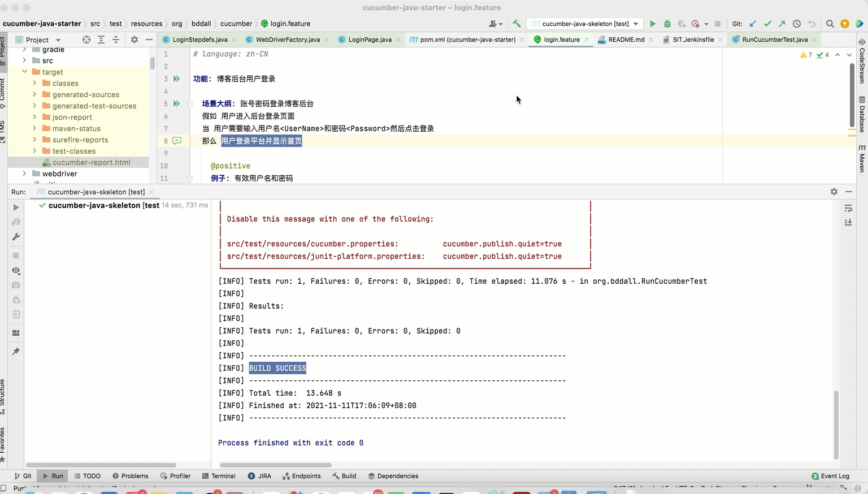
Task: Open the Run panel settings gear
Action: click(x=834, y=192)
